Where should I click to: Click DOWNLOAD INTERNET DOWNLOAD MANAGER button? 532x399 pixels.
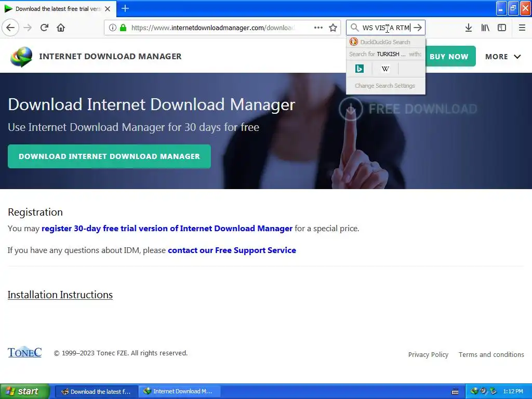coord(109,156)
